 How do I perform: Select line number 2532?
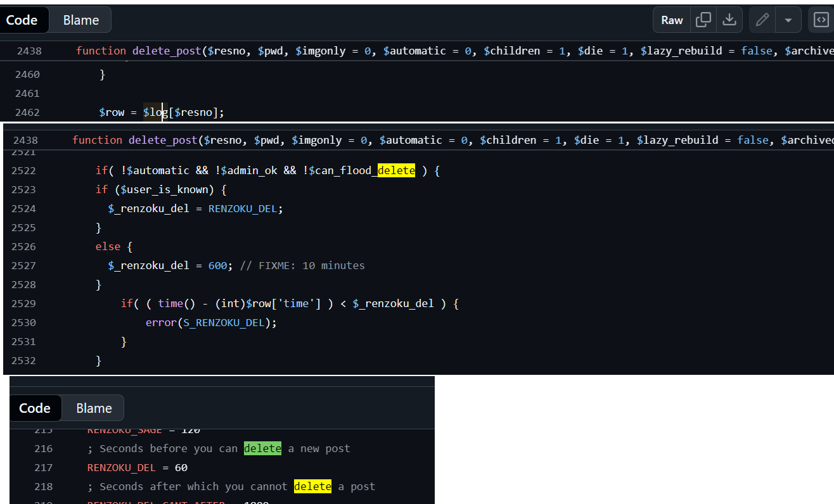point(24,360)
